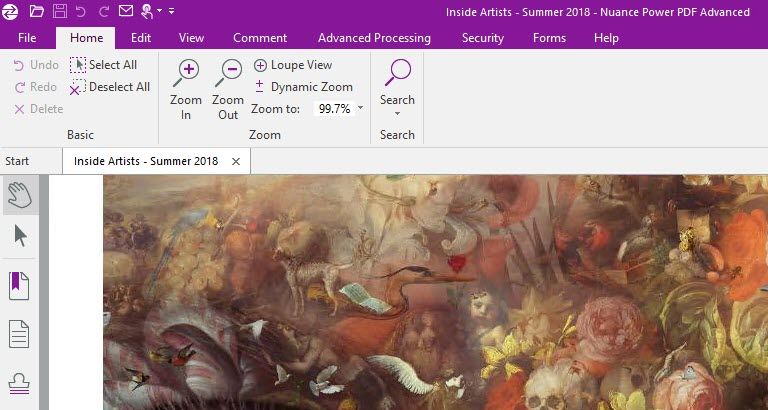Open the Security ribbon tab
The image size is (768, 410).
point(482,38)
